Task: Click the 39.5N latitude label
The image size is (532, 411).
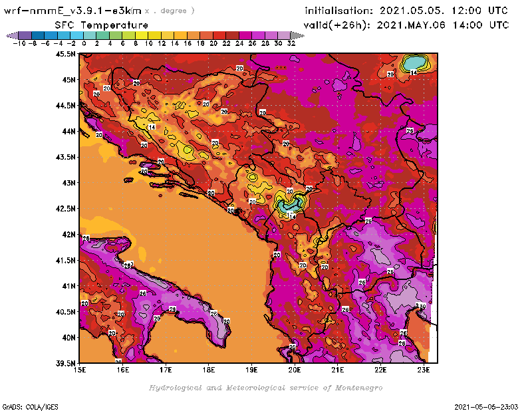Action: [x=65, y=364]
